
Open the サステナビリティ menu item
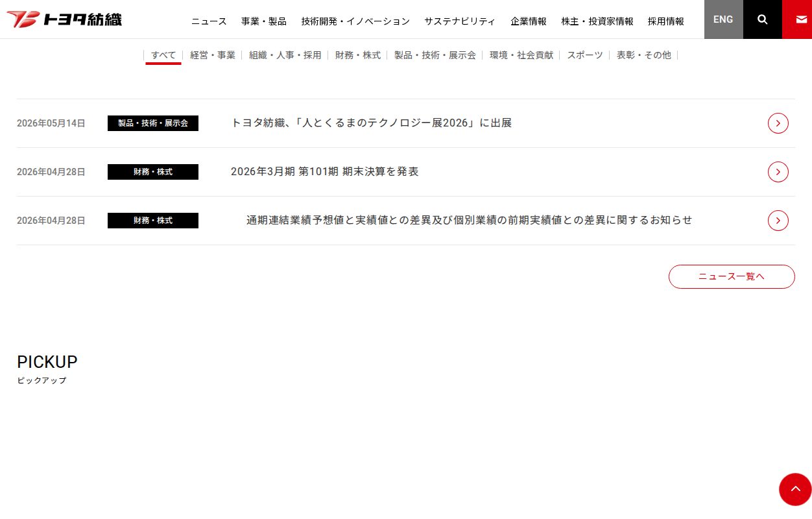(x=460, y=21)
